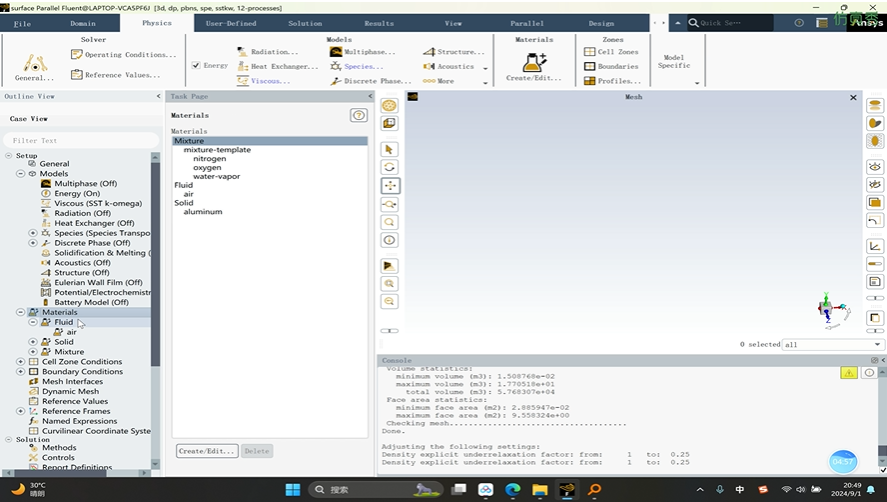Switch to Domain tab
Viewport: 887px width, 502px height.
(83, 23)
